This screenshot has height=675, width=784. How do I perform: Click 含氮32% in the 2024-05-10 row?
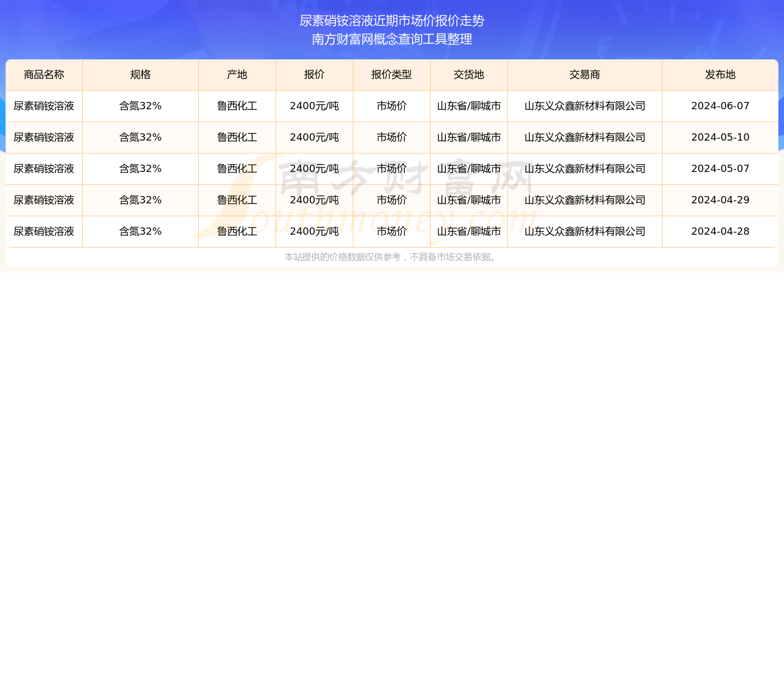pos(141,137)
